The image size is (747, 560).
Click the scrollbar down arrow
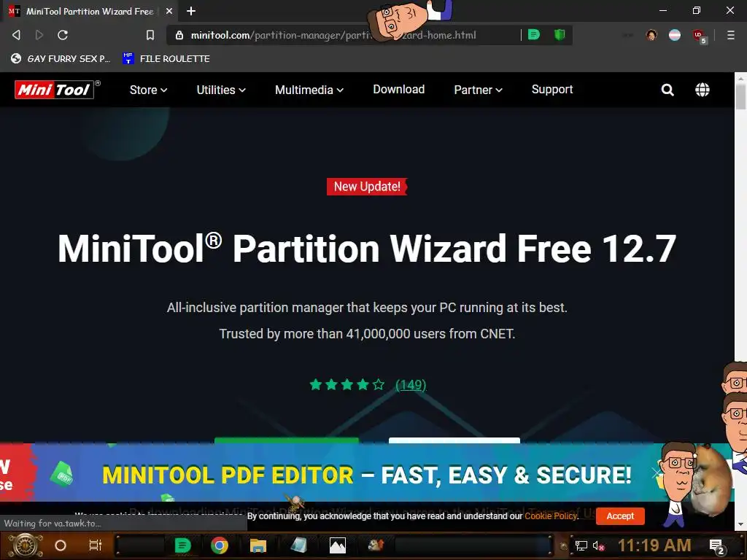pyautogui.click(x=741, y=525)
